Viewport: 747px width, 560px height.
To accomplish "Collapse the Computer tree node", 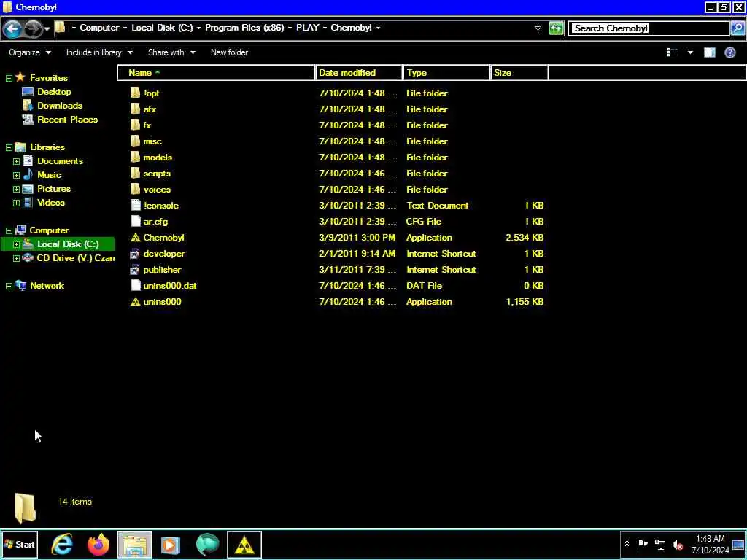I will click(9, 230).
